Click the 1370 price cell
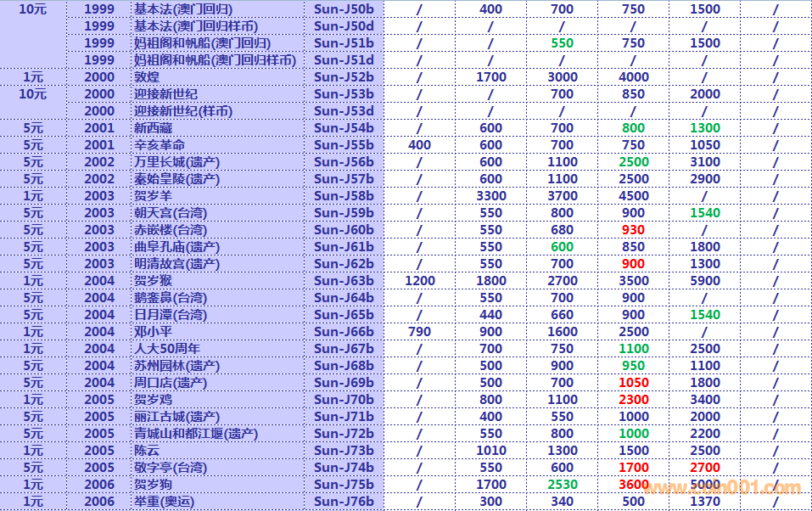Viewport: 812px width, 511px height. (704, 502)
